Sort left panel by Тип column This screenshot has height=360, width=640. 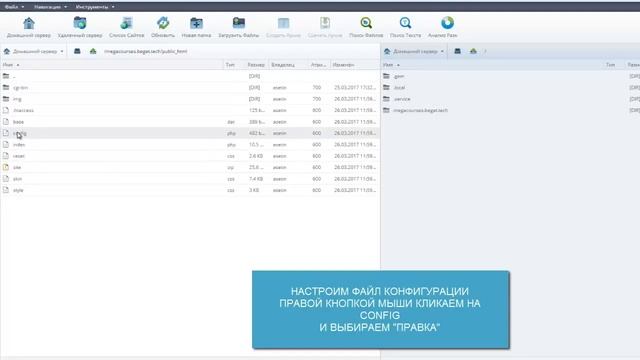click(x=230, y=65)
